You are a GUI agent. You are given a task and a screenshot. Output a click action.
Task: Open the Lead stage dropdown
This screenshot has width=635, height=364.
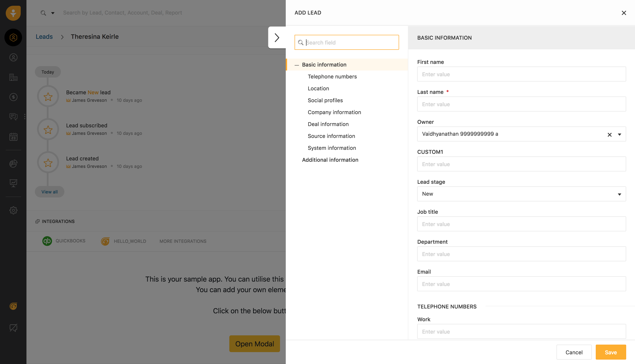pos(521,194)
